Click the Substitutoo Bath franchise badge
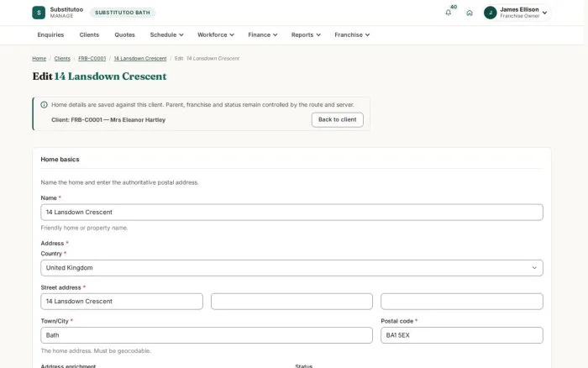 (x=123, y=13)
